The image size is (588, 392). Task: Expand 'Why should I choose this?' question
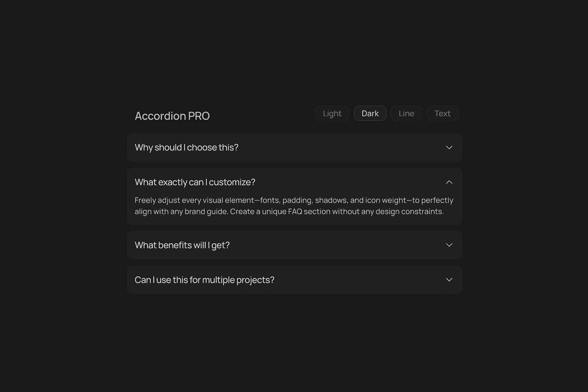(187, 148)
